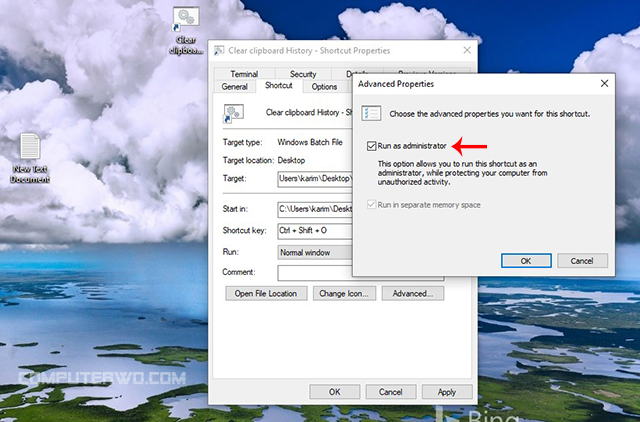Click the Windows Batch File target type text
640x422 pixels.
pos(310,142)
